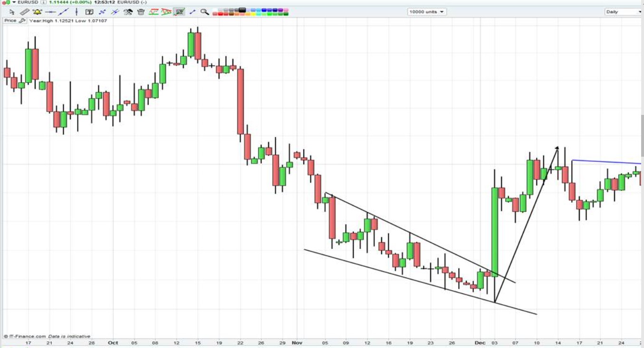Image resolution: width=644 pixels, height=348 pixels.
Task: Pick the black color swatch
Action: [242, 9]
